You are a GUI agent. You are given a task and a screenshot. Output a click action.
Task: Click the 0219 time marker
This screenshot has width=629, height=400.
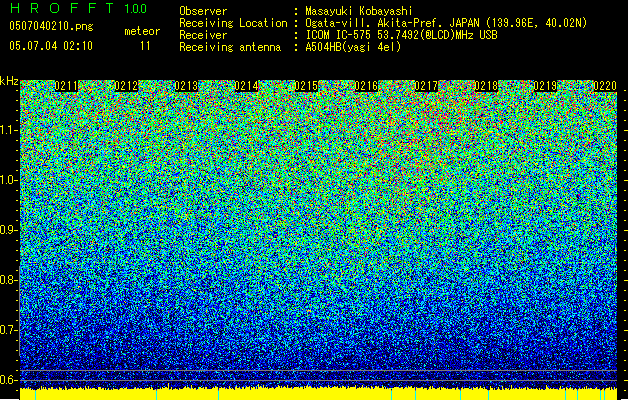pos(546,86)
